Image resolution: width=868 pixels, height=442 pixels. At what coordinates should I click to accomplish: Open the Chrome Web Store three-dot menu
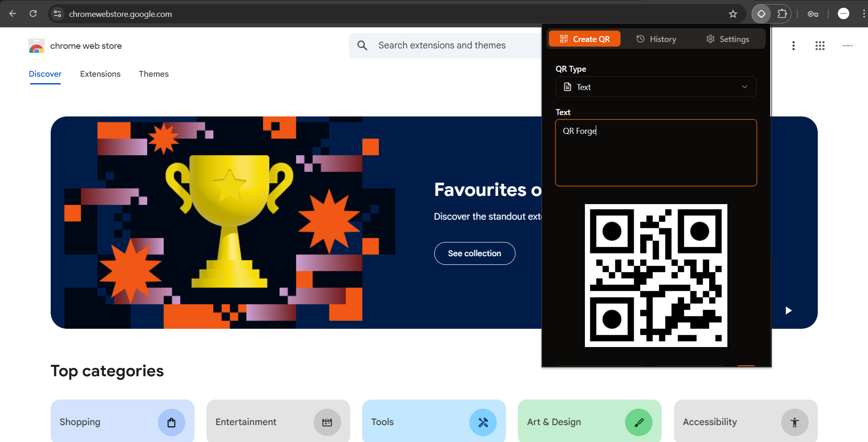click(793, 46)
